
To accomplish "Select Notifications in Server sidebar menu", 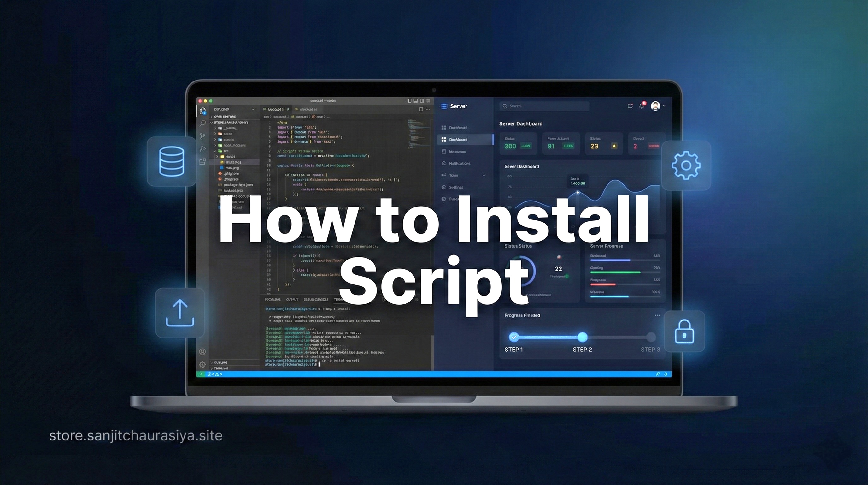I will tap(459, 163).
